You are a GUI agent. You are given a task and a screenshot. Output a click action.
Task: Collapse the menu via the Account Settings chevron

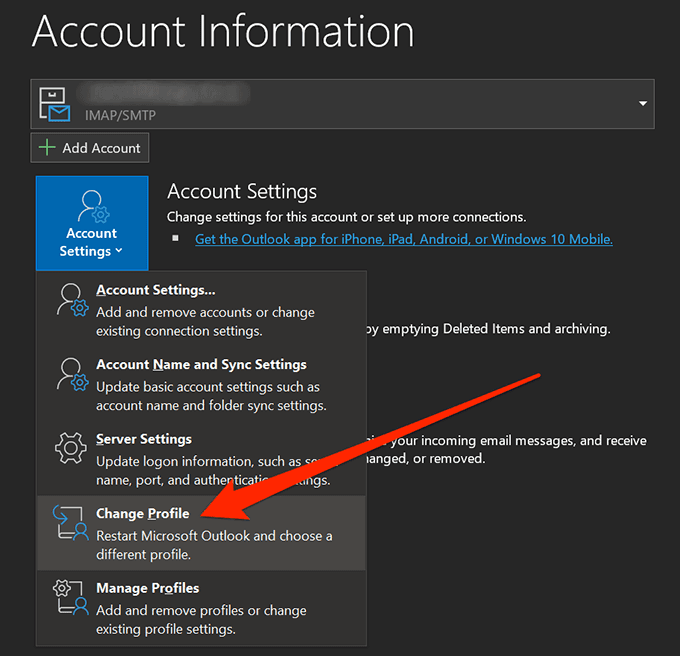[119, 252]
